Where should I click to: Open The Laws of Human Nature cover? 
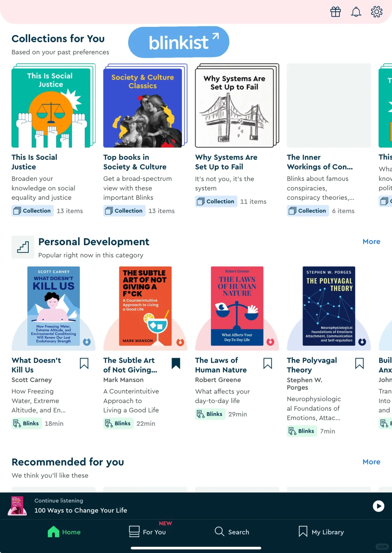click(x=237, y=306)
